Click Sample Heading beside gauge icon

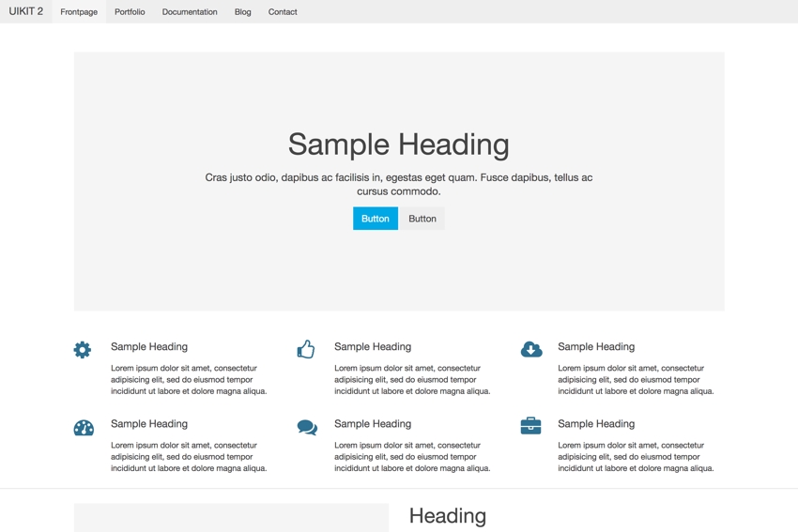coord(149,424)
